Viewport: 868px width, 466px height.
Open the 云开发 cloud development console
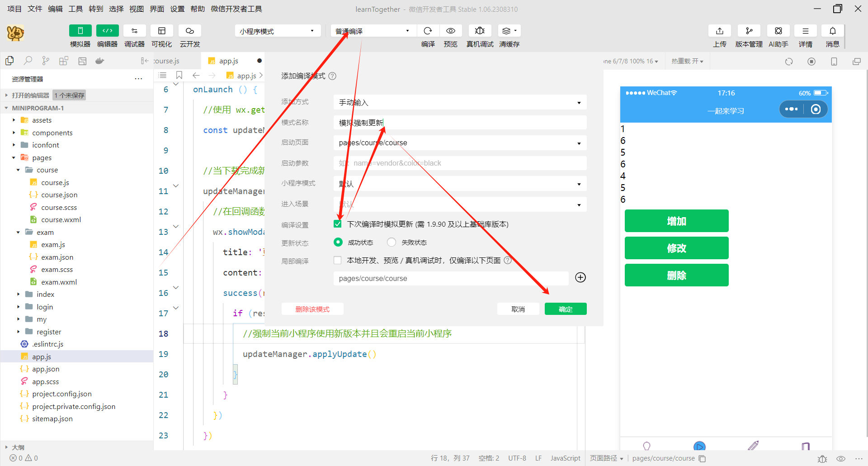(x=190, y=31)
